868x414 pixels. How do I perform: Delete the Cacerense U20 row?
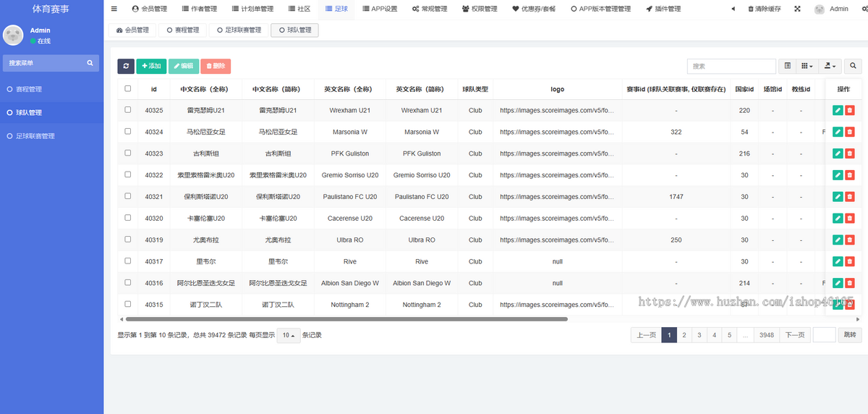pyautogui.click(x=850, y=218)
